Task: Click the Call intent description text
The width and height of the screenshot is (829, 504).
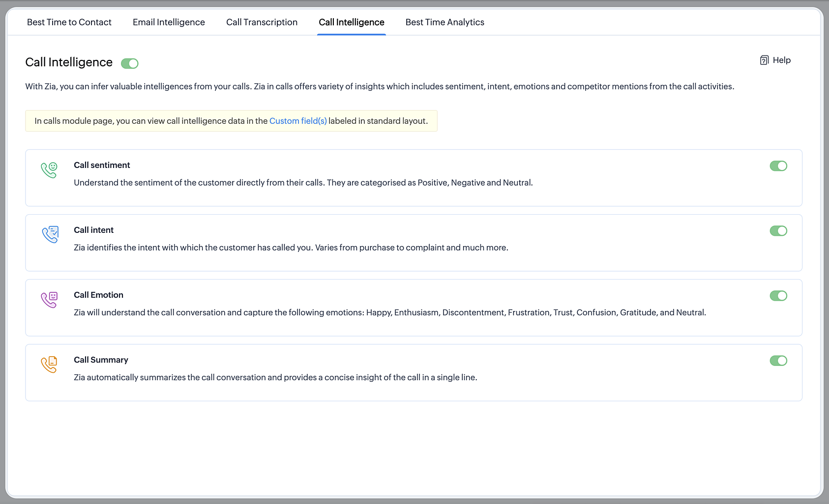Action: click(x=291, y=248)
